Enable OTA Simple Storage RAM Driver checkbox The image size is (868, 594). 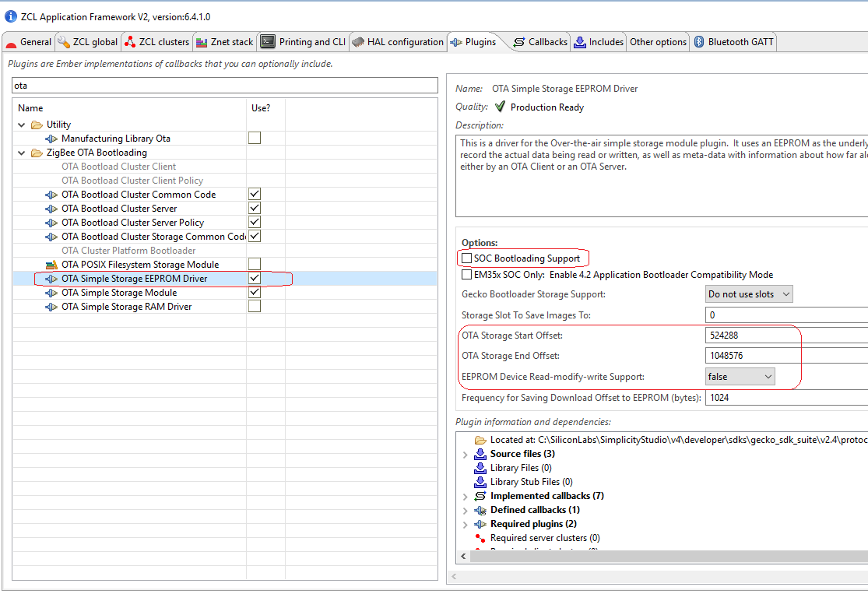[x=255, y=306]
